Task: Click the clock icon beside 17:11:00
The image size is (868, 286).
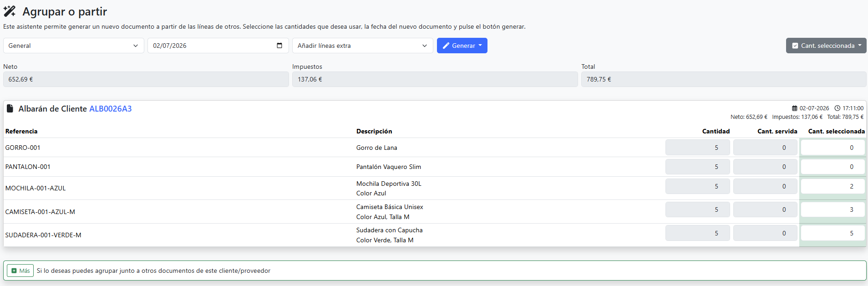Action: [838, 108]
